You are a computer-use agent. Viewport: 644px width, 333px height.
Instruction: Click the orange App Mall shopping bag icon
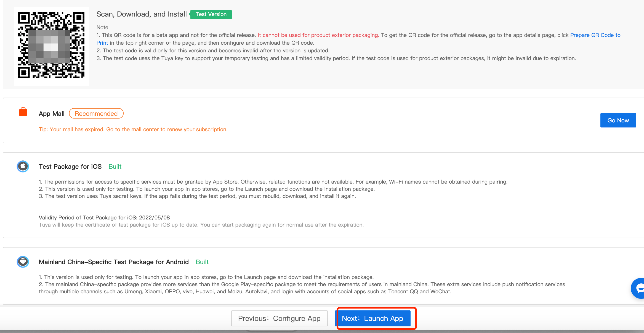click(23, 112)
